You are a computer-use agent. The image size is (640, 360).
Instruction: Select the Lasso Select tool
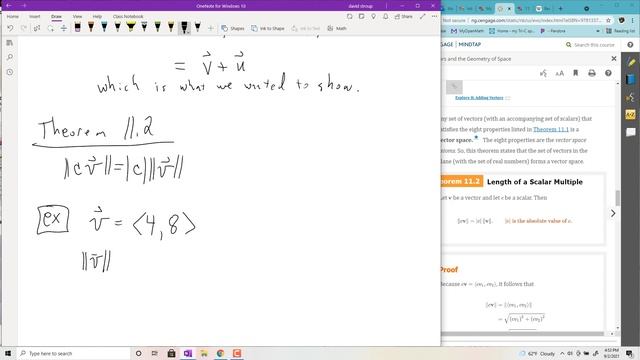click(x=50, y=28)
